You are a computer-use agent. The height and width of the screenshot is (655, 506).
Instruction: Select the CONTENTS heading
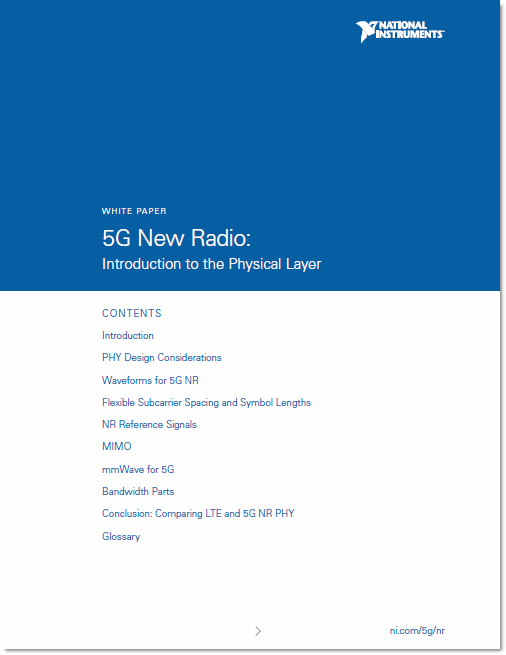(x=132, y=313)
